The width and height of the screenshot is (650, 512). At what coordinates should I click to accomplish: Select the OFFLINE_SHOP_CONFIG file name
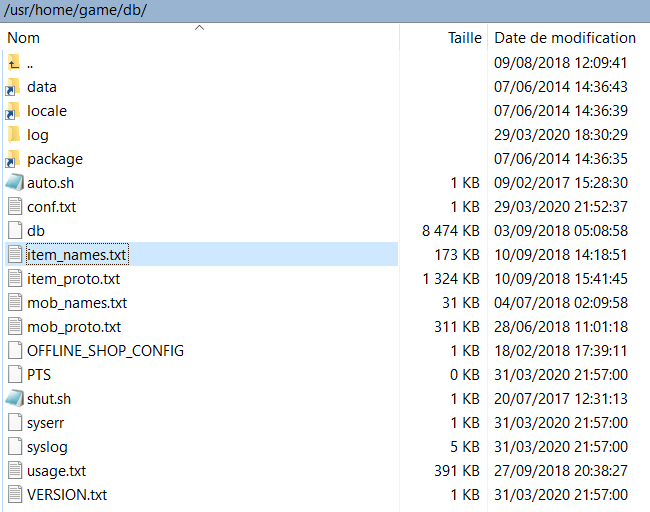[x=105, y=351]
